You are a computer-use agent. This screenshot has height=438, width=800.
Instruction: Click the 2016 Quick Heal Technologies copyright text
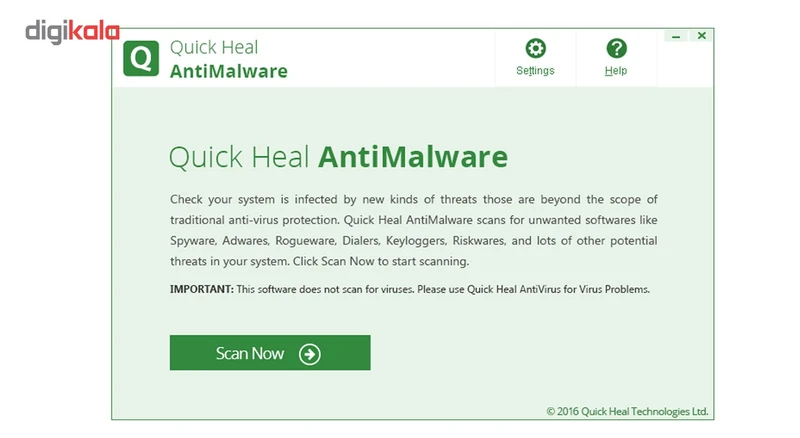(x=627, y=411)
